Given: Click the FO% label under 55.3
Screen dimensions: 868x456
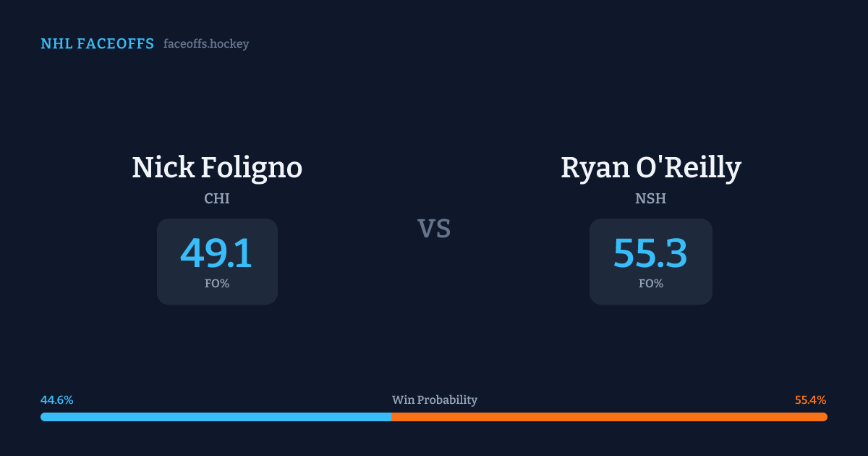Looking at the screenshot, I should point(651,284).
